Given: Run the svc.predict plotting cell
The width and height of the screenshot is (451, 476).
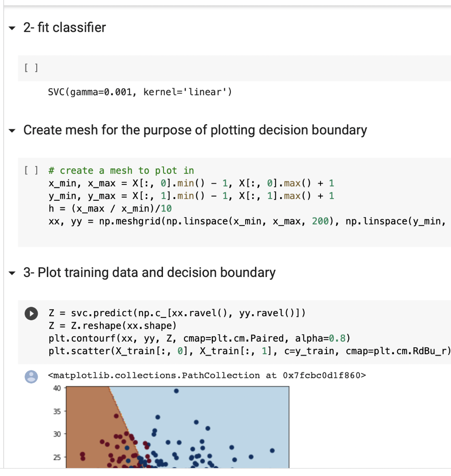Looking at the screenshot, I should pos(31,314).
